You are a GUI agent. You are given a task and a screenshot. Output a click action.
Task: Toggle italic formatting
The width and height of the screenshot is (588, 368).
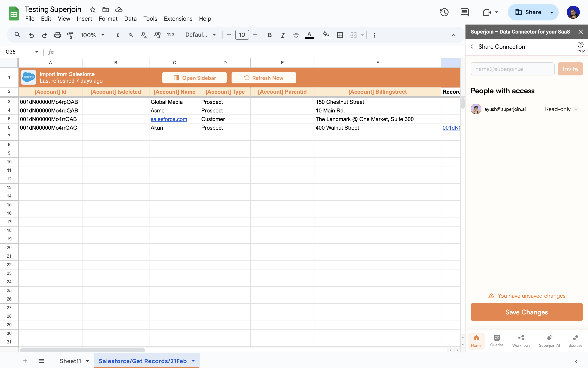coord(283,35)
